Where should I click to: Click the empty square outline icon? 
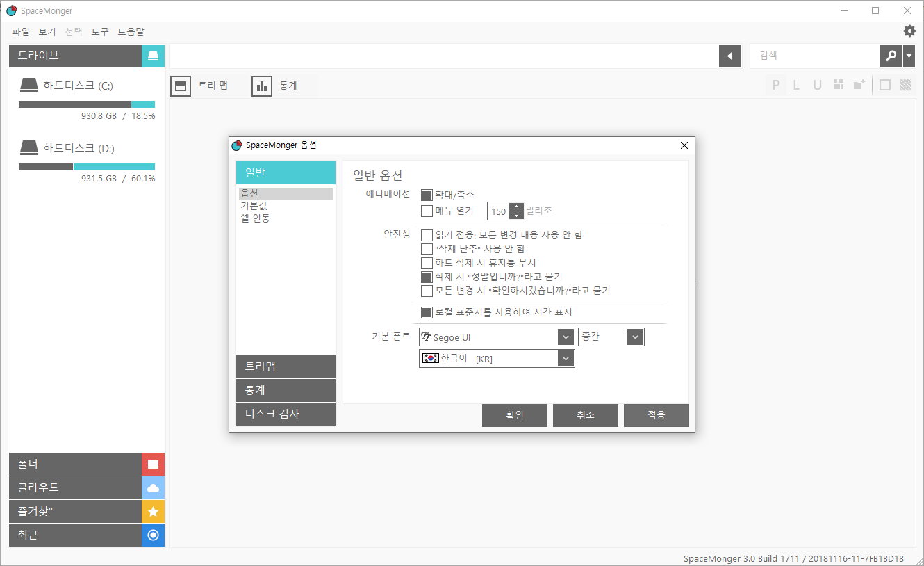(x=885, y=85)
